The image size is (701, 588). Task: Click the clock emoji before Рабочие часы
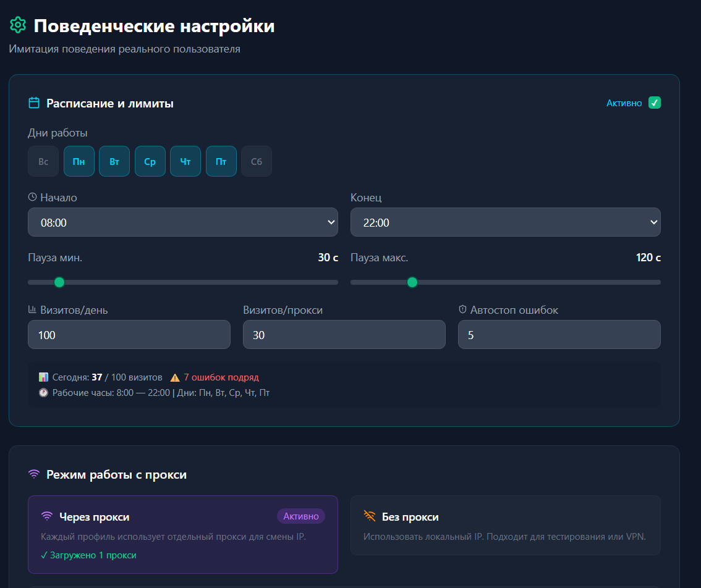click(43, 393)
